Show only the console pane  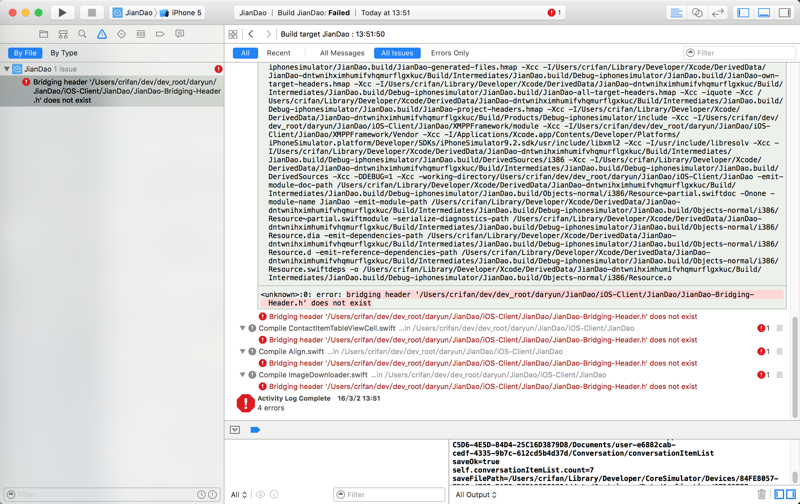click(790, 494)
